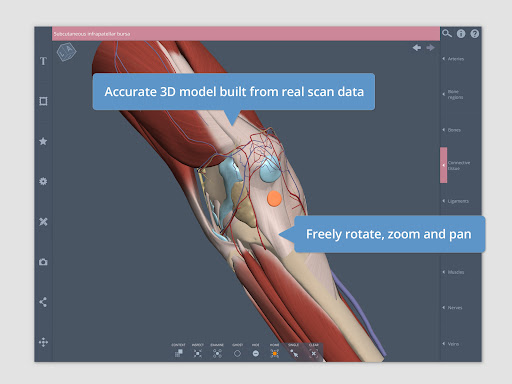This screenshot has height=384, width=512.
Task: Select the pan move arrows icon
Action: [x=43, y=342]
